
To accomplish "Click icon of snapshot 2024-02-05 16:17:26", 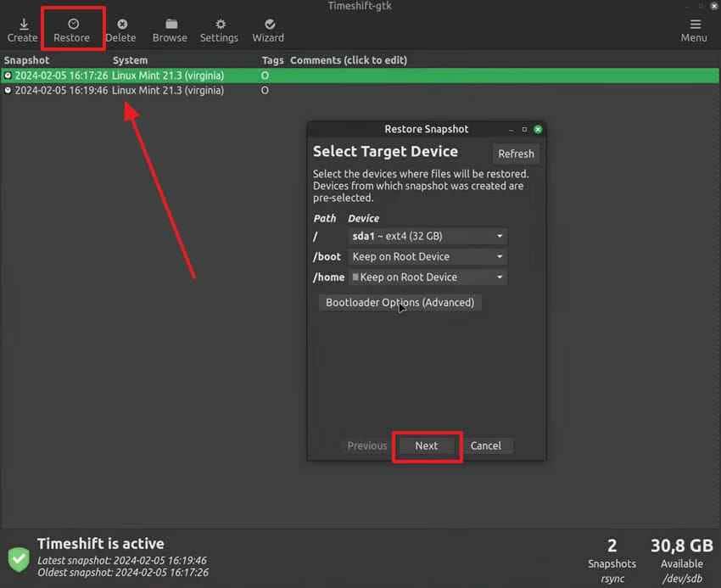I will [8, 76].
